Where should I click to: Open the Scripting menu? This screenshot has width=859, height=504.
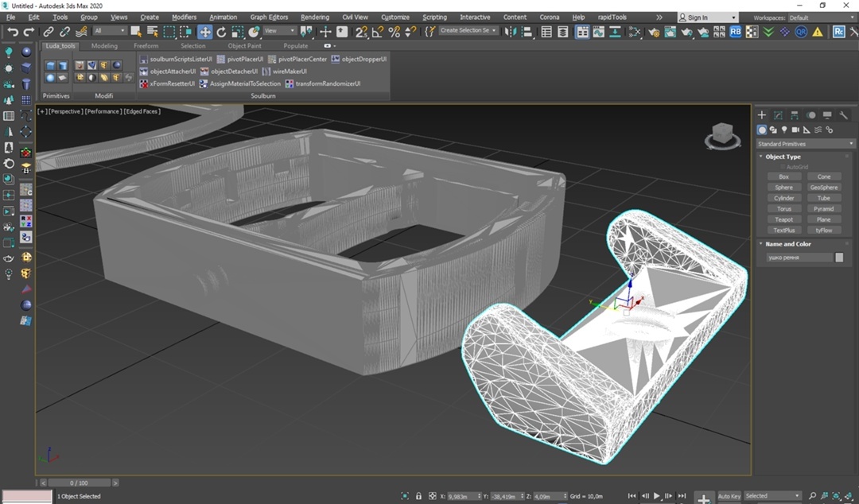pos(434,17)
